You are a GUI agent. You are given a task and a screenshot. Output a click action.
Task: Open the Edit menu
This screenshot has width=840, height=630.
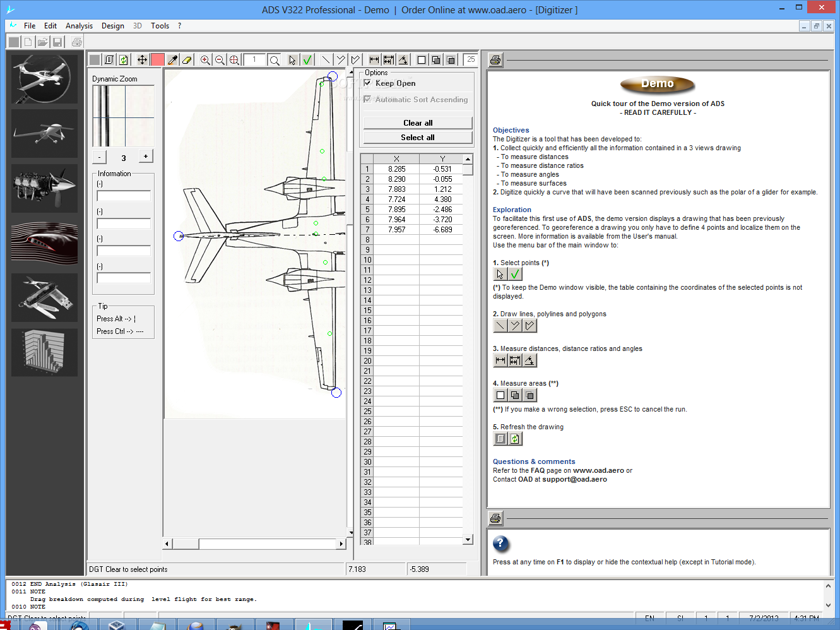50,26
